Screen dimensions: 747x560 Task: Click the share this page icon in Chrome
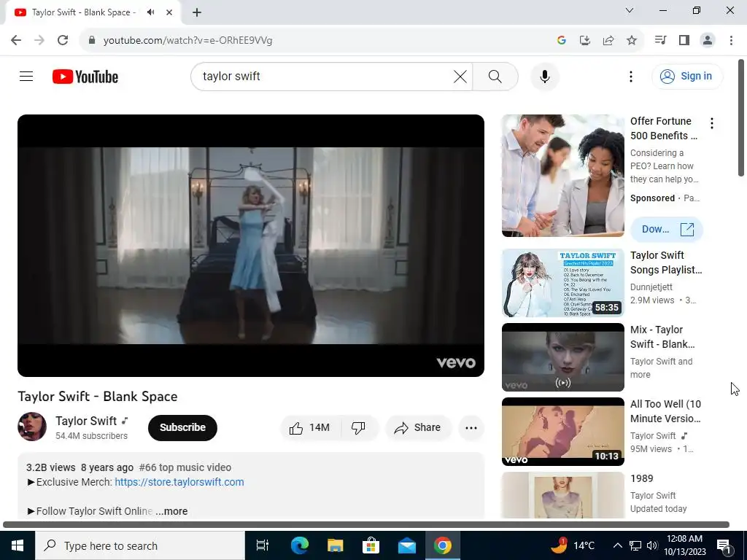click(x=608, y=40)
